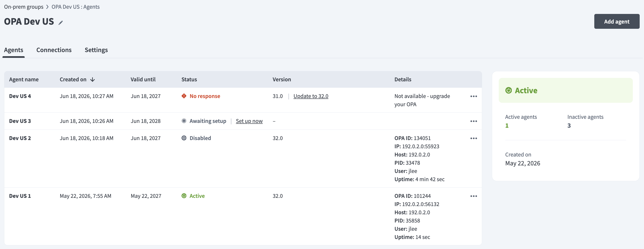The height and width of the screenshot is (249, 644).
Task: Click the Inactive agents count 3
Action: (569, 125)
